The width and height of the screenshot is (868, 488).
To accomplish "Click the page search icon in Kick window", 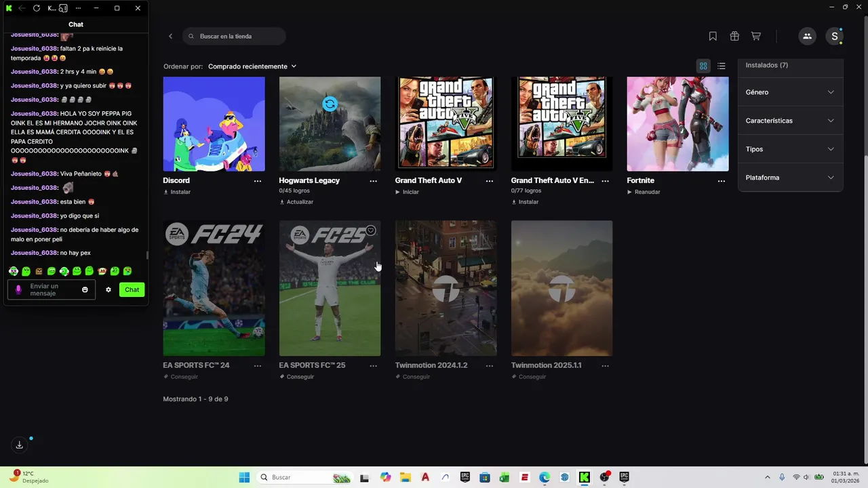I will tap(63, 8).
